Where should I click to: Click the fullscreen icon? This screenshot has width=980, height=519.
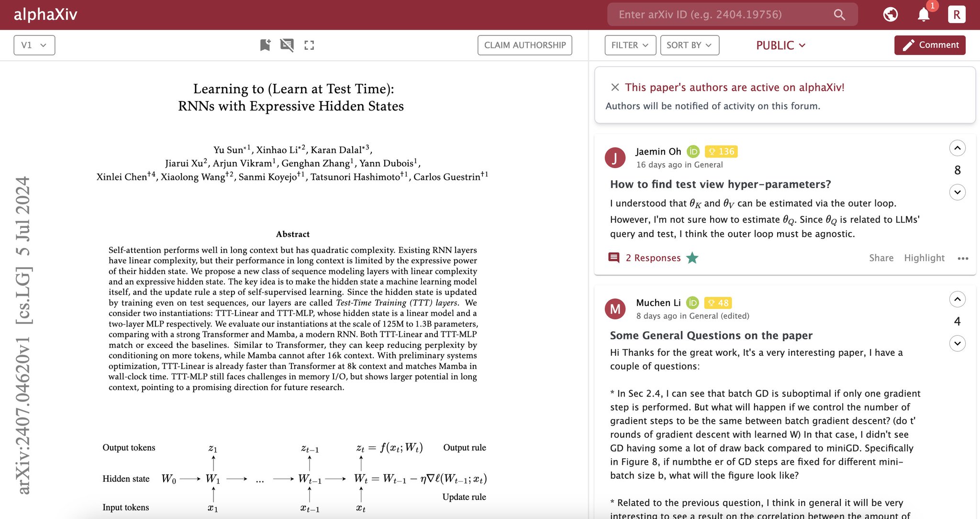click(x=309, y=45)
